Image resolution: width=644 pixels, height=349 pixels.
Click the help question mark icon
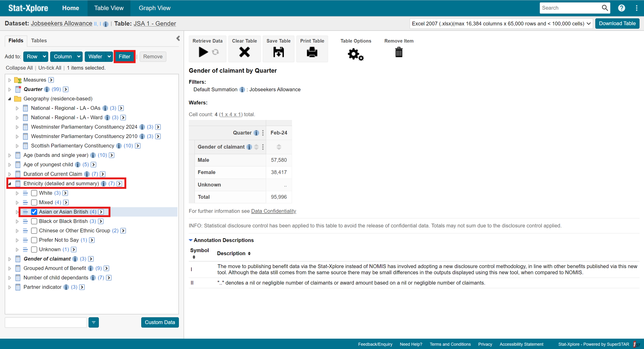pos(621,8)
